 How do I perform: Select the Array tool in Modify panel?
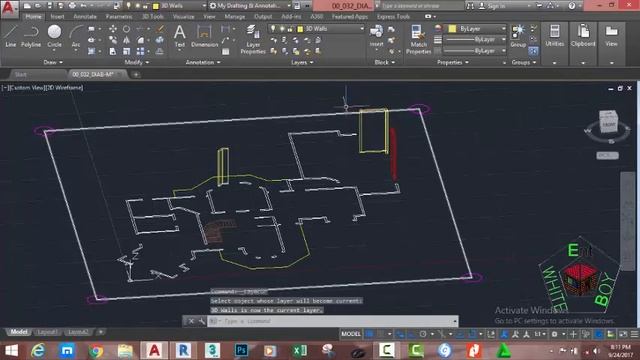tap(140, 51)
